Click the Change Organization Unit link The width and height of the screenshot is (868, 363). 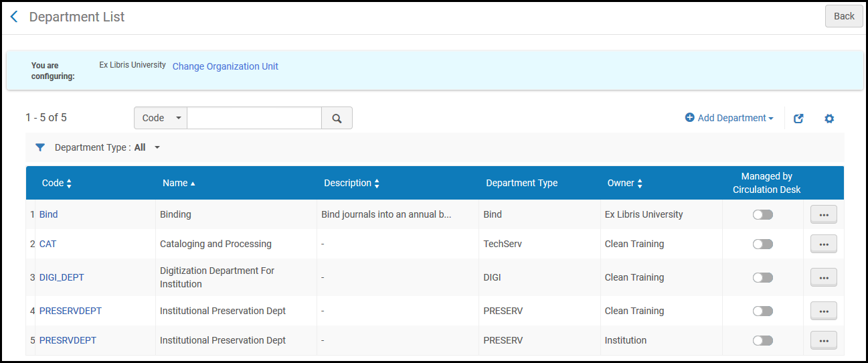[226, 66]
